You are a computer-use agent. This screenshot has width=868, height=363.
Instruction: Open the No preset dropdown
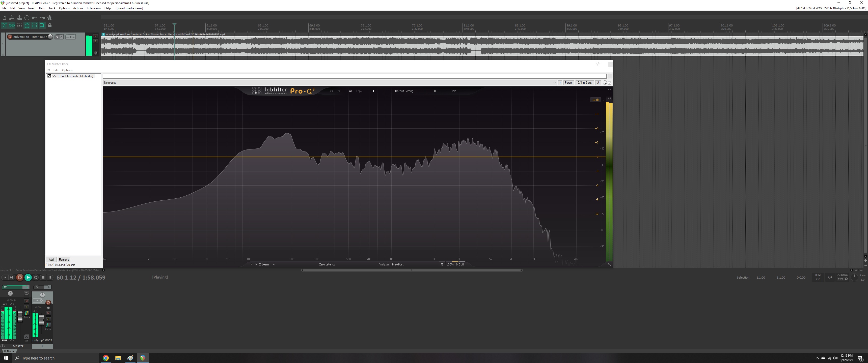[330, 82]
